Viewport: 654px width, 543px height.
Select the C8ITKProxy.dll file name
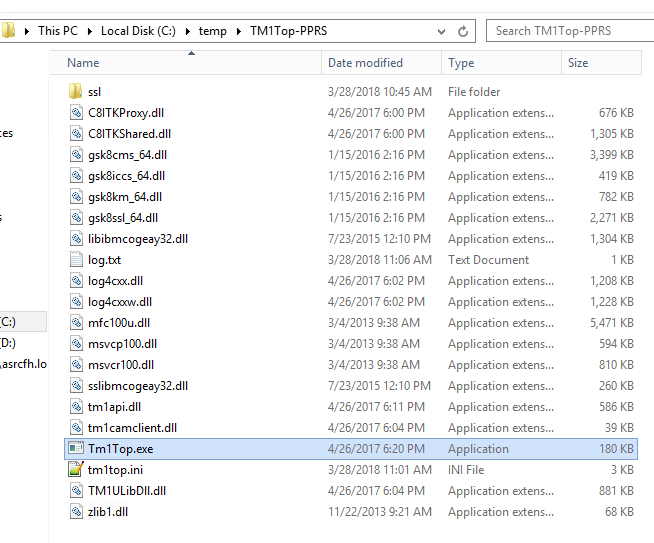(x=126, y=113)
